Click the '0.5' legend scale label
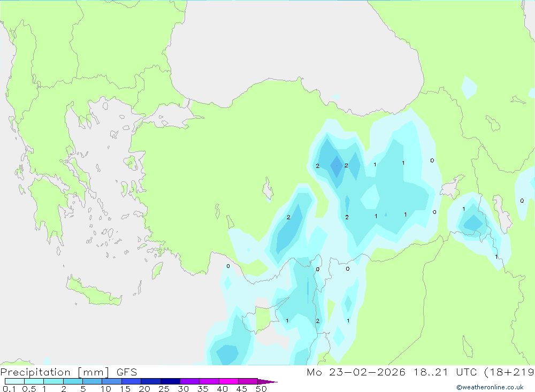The width and height of the screenshot is (535, 392). [x=29, y=389]
